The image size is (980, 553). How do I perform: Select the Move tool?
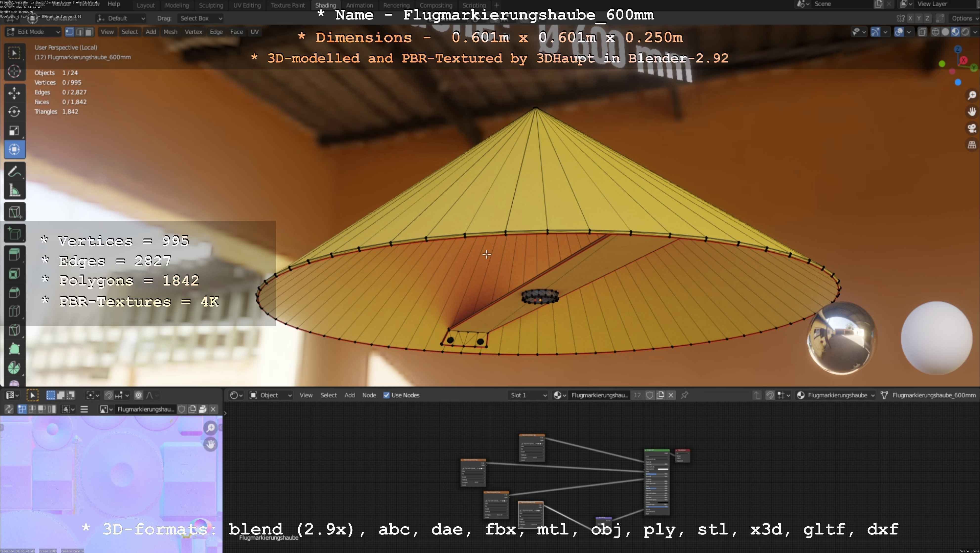tap(14, 93)
